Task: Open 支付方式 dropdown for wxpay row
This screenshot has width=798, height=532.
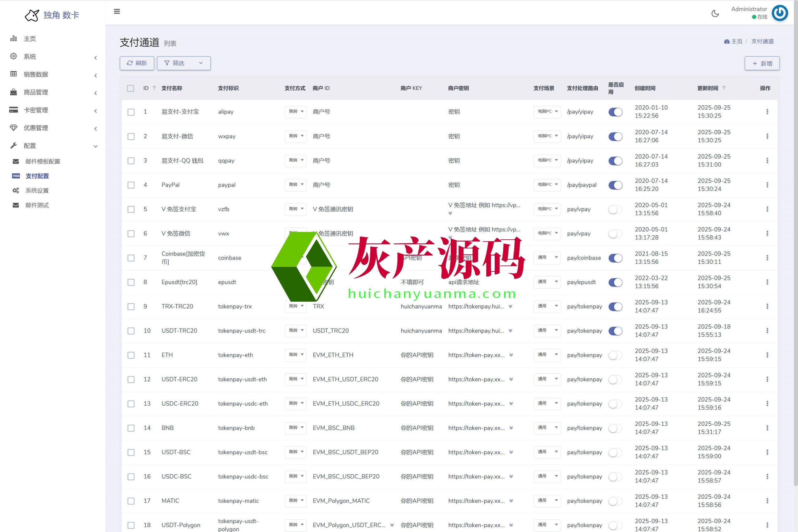Action: (x=296, y=136)
